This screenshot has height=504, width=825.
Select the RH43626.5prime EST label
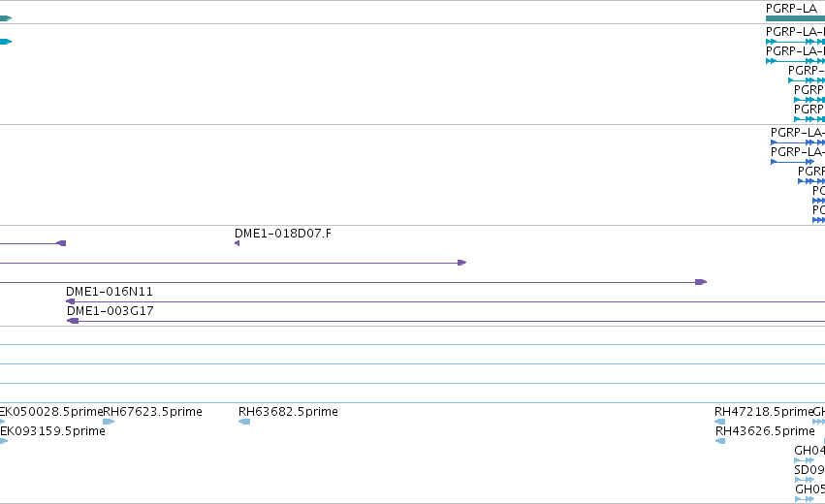765,431
